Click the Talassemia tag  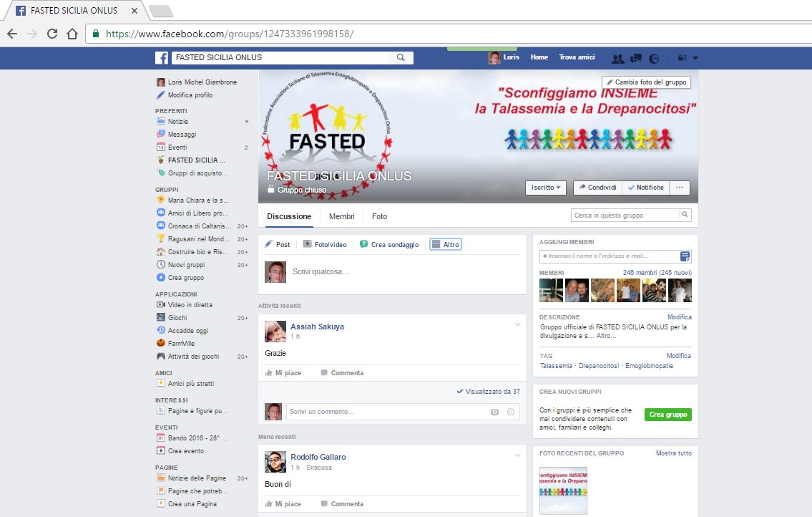pos(556,366)
